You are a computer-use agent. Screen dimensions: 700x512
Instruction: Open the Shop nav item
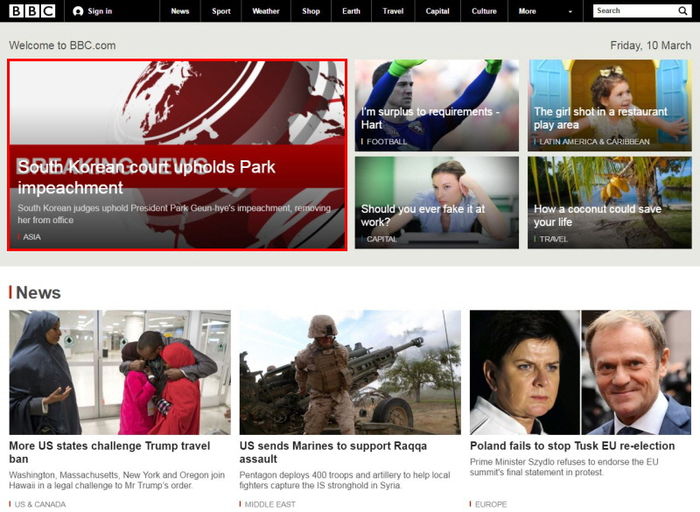pos(311,11)
